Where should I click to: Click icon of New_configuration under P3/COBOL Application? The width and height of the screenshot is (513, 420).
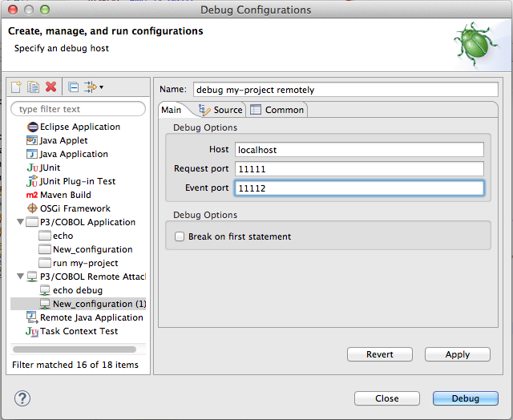tap(45, 249)
